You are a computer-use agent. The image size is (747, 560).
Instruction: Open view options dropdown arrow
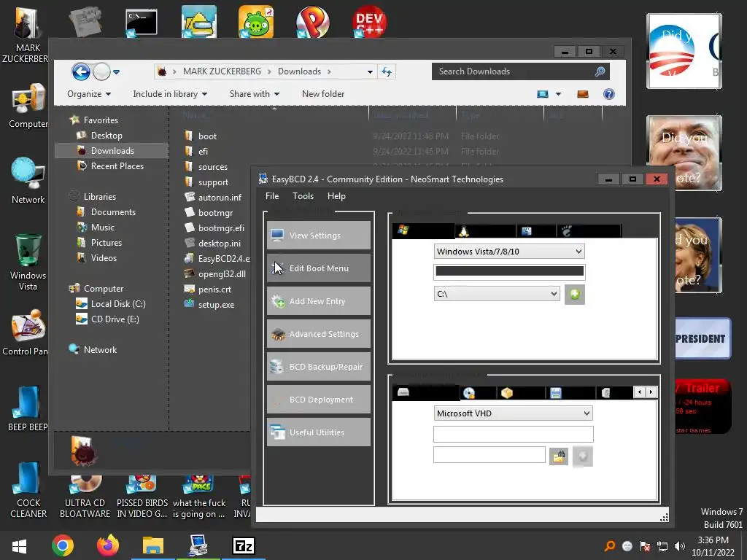coord(558,94)
